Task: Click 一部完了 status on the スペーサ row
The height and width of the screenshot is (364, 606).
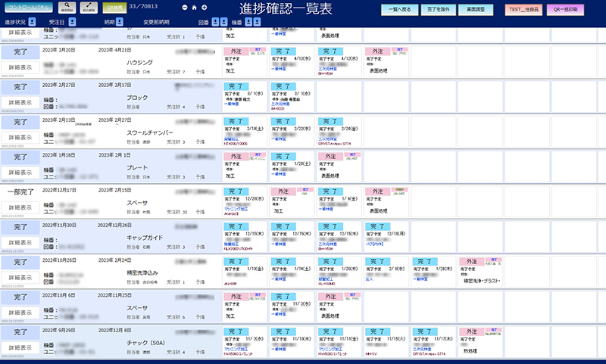Action: pyautogui.click(x=20, y=191)
